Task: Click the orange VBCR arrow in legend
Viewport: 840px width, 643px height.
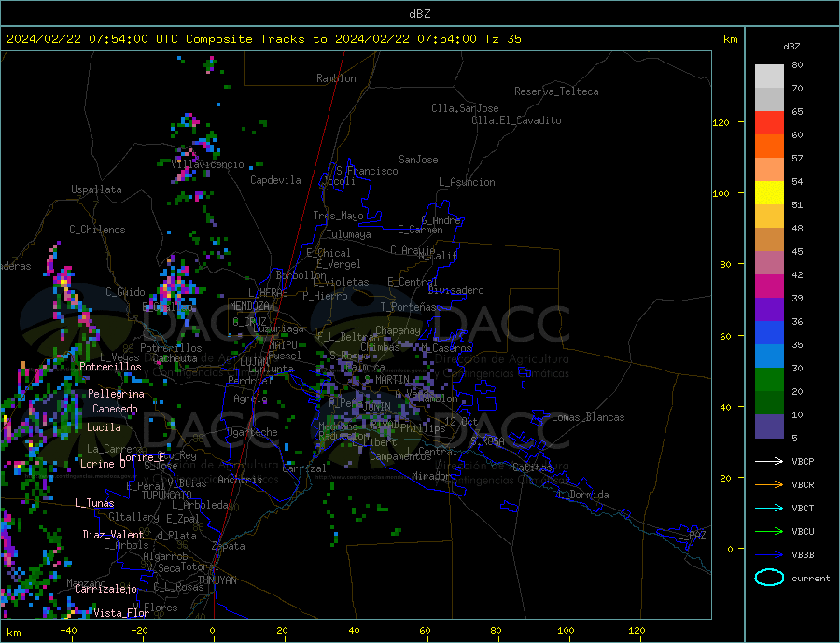Action: tap(769, 485)
